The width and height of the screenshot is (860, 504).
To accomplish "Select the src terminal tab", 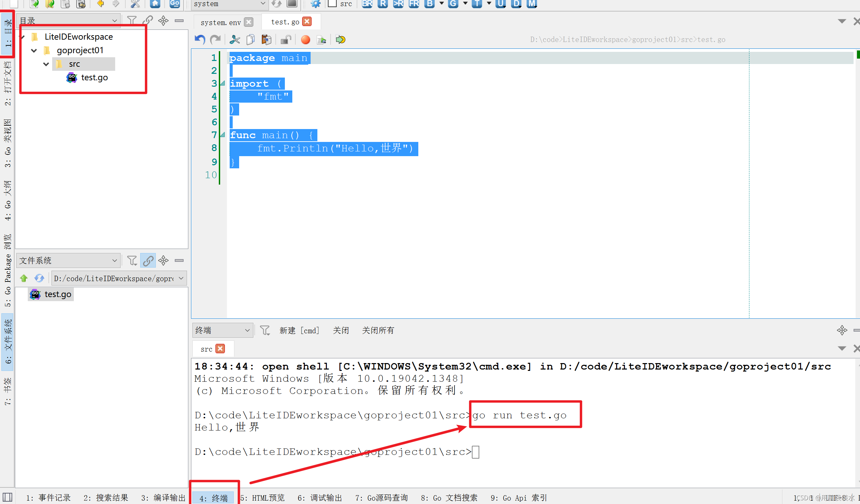I will coord(207,349).
